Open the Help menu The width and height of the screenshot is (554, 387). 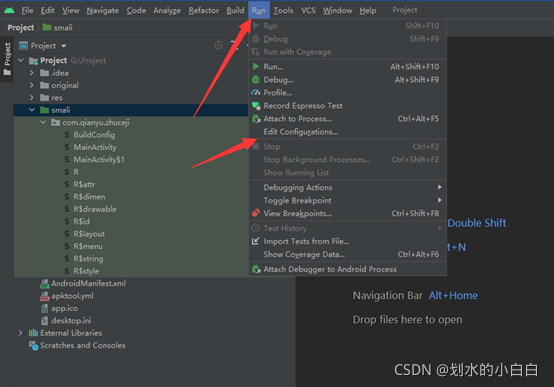368,11
